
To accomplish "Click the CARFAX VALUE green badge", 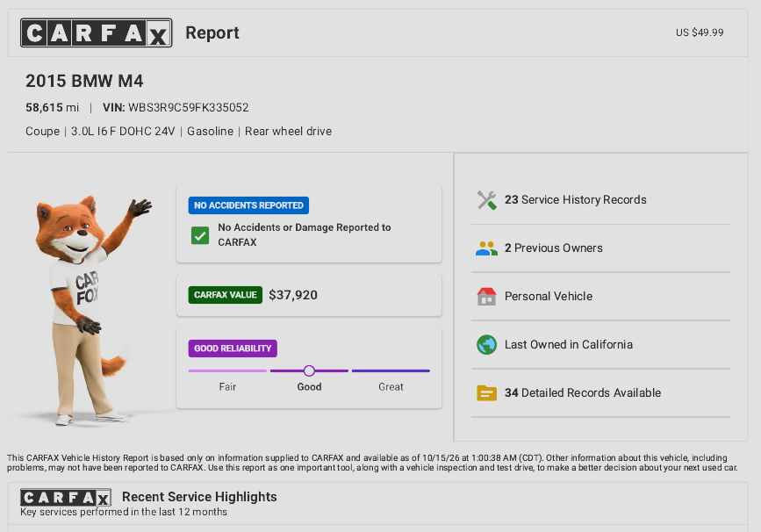I will pyautogui.click(x=226, y=295).
